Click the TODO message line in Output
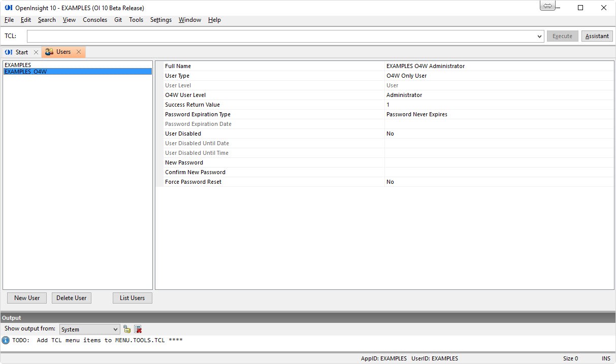The image size is (616, 364). point(97,340)
